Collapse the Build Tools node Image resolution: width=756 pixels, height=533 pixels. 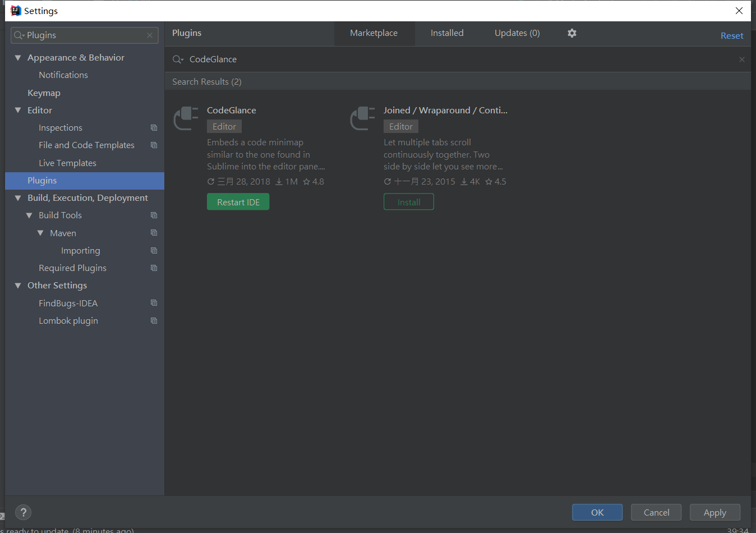(29, 215)
